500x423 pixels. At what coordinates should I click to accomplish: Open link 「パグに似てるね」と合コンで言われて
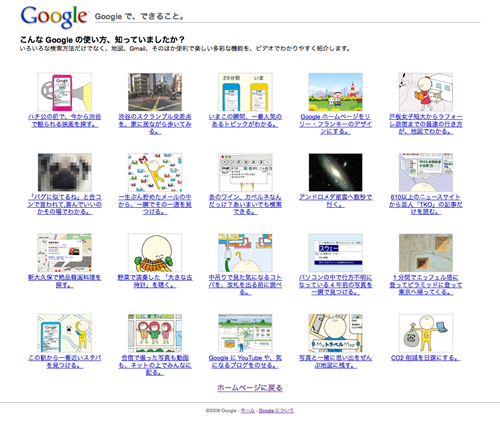click(x=65, y=204)
